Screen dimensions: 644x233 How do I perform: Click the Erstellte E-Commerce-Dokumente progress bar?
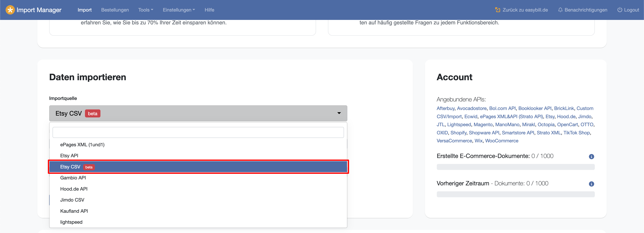[515, 167]
